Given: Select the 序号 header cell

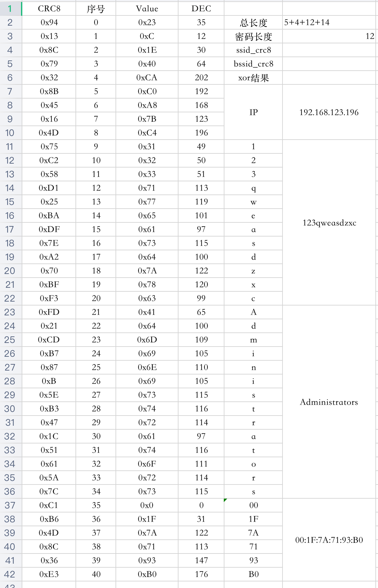Looking at the screenshot, I should pos(96,9).
